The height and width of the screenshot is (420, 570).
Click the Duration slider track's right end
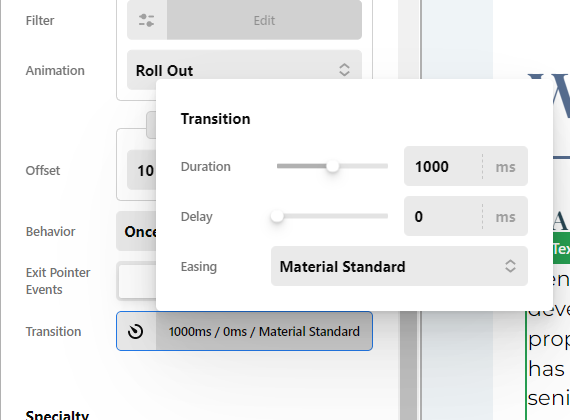coord(386,166)
